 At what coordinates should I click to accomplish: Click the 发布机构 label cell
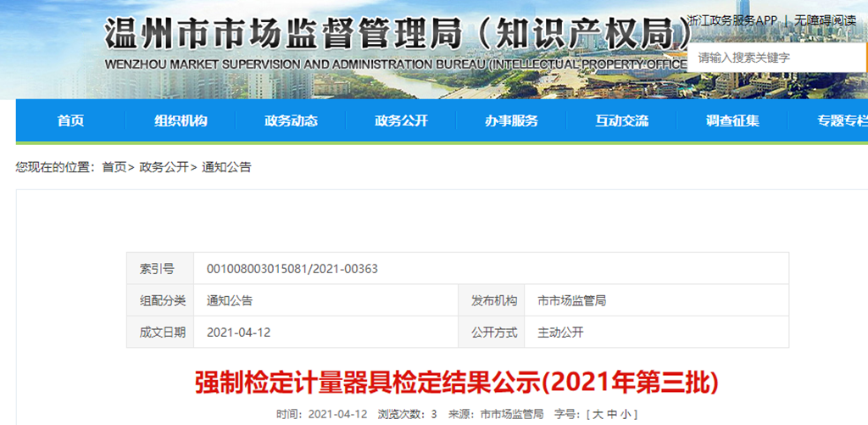click(x=492, y=300)
